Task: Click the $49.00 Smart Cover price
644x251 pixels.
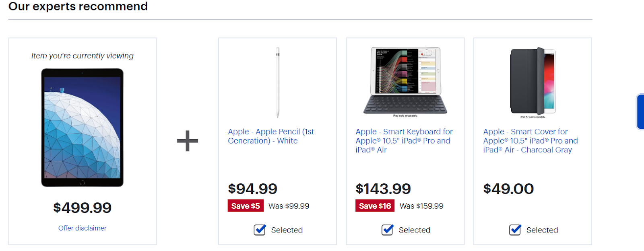Action: (508, 189)
